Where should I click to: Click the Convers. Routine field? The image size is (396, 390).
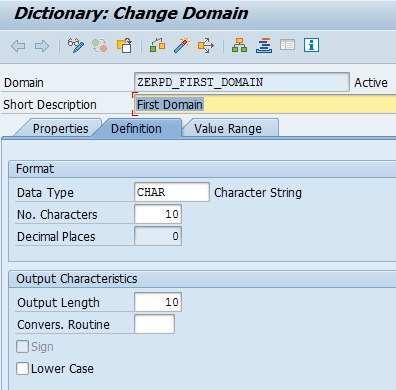tap(154, 324)
